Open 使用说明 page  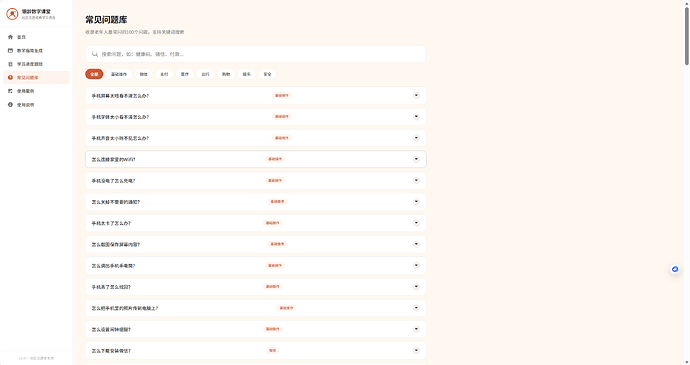click(x=36, y=105)
